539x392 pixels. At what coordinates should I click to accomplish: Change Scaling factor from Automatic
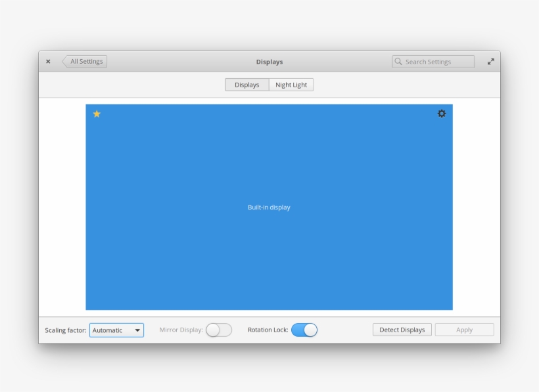116,330
